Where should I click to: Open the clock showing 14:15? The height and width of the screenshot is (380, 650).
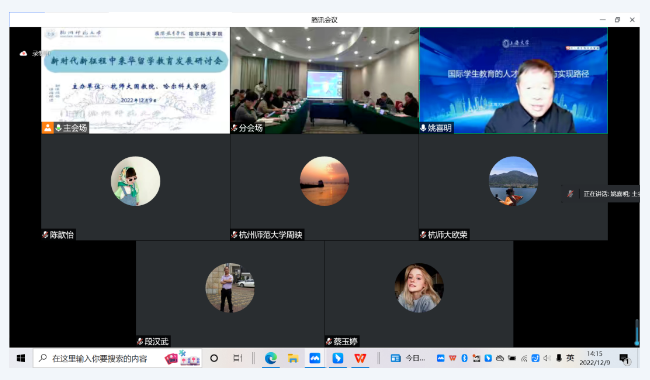pyautogui.click(x=594, y=358)
